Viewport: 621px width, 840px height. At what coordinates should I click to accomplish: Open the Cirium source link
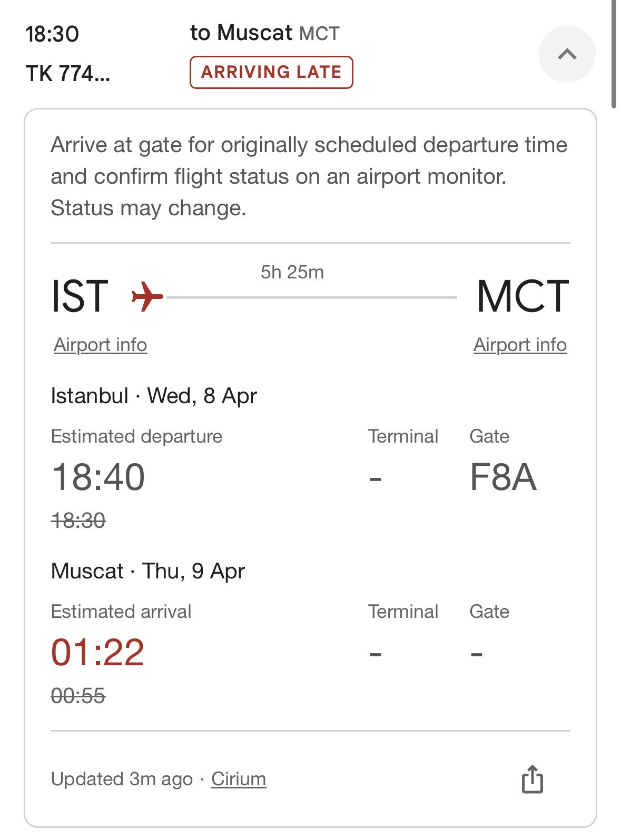coord(239,778)
